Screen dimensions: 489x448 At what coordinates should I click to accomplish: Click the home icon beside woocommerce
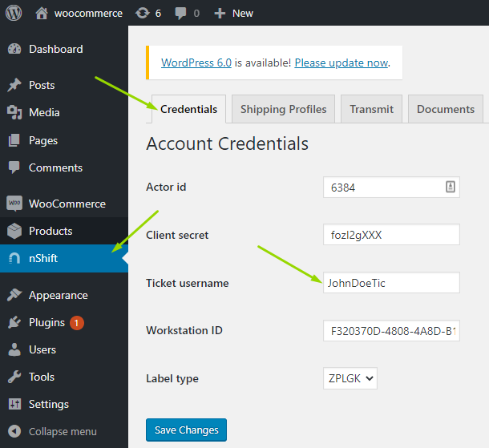42,13
